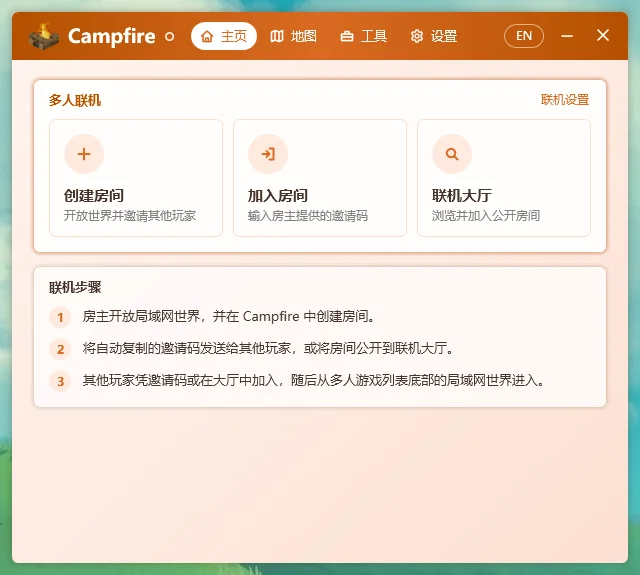This screenshot has height=575, width=640.
Task: Click step 3 text about 其他玩家凭邀请码
Action: pyautogui.click(x=314, y=380)
